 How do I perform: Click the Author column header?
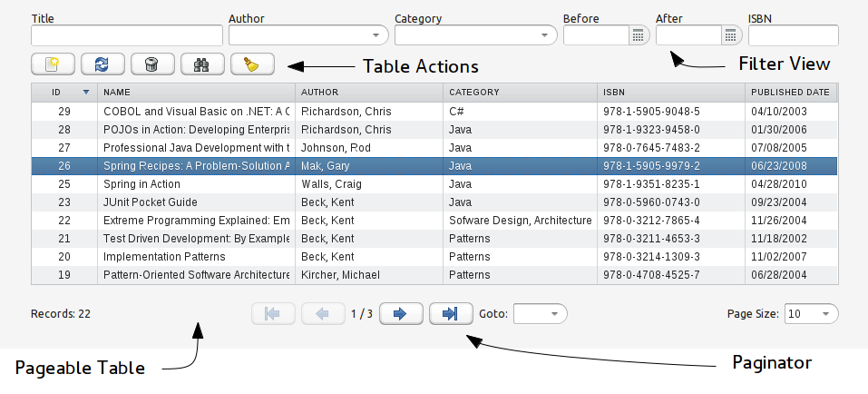point(369,93)
